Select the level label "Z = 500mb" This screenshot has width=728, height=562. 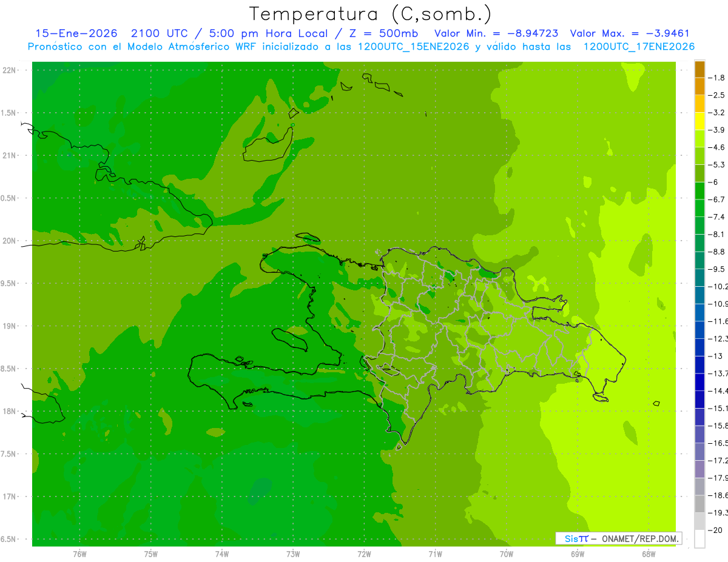point(385,33)
